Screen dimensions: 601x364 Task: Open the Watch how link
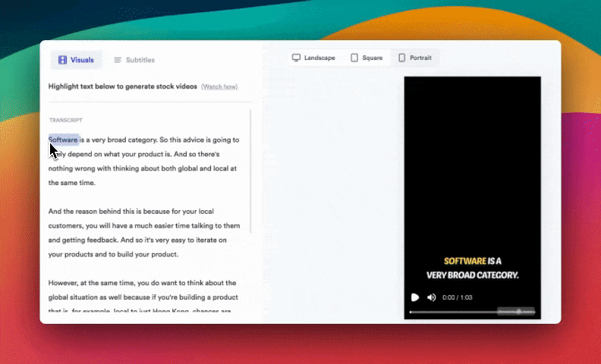(x=219, y=86)
